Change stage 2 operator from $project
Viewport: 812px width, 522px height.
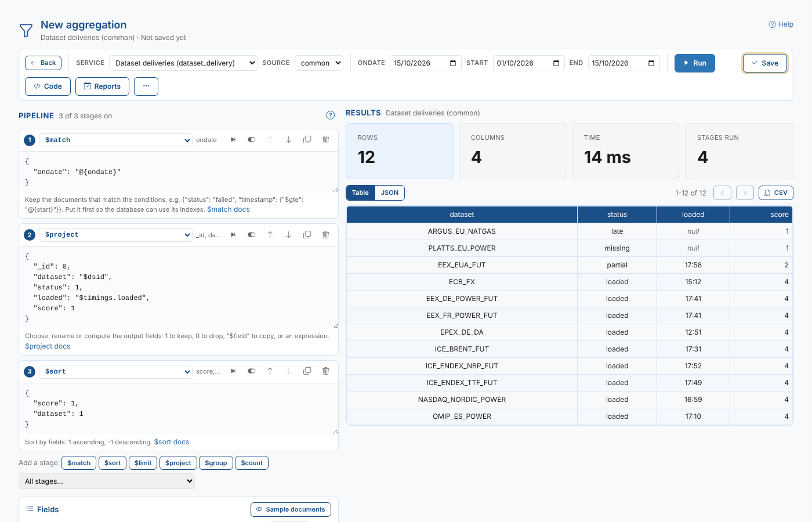pos(117,235)
